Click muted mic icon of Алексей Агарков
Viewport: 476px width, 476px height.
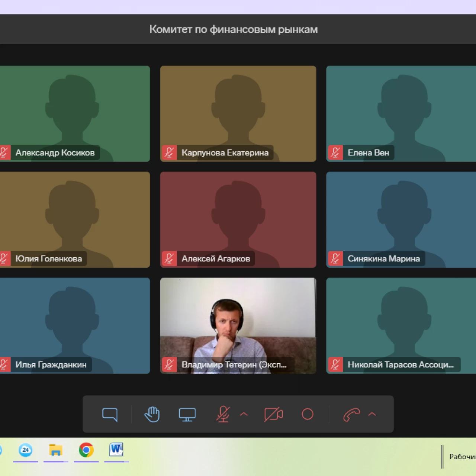coord(169,258)
